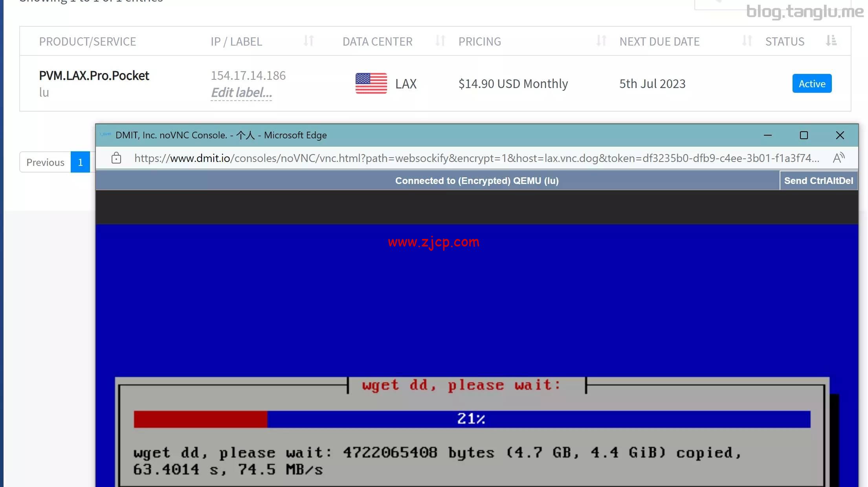This screenshot has width=868, height=487.
Task: Click the 5th Jul 2023 due date
Action: coord(652,84)
